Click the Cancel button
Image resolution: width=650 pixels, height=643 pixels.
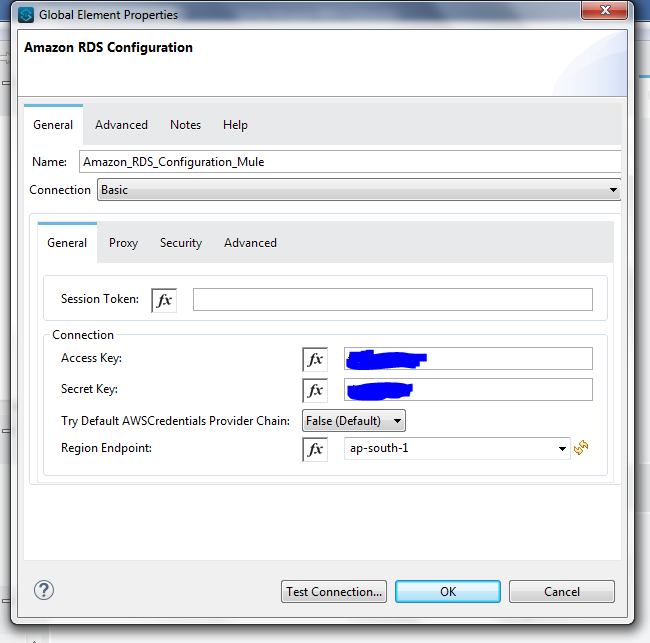tap(562, 592)
